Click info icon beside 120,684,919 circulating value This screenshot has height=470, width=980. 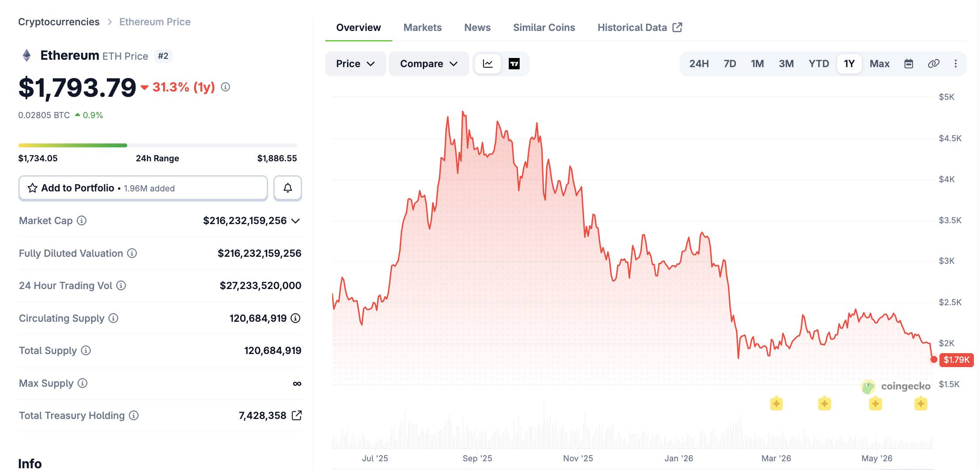coord(296,318)
